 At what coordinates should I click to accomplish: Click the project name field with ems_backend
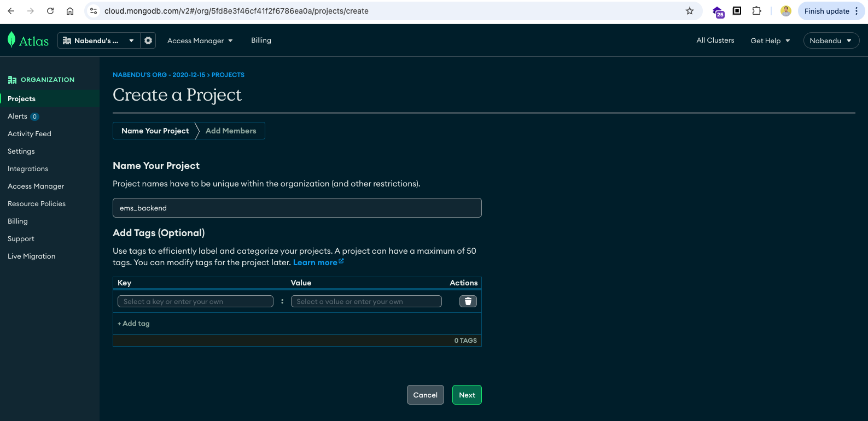pyautogui.click(x=297, y=208)
